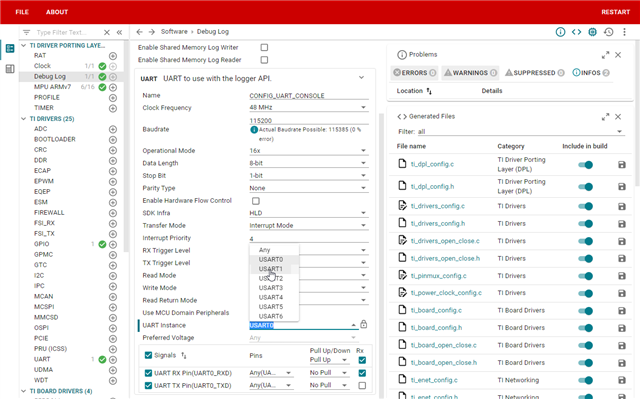Open the filter options icon
The image size is (640, 399).
(27, 32)
